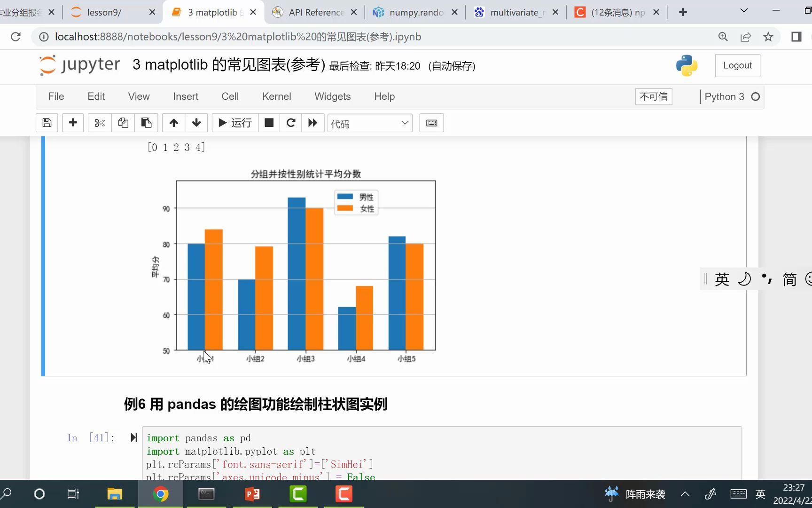This screenshot has width=812, height=508.
Task: Toggle IME English mode 英 in floating bar
Action: coord(722,279)
